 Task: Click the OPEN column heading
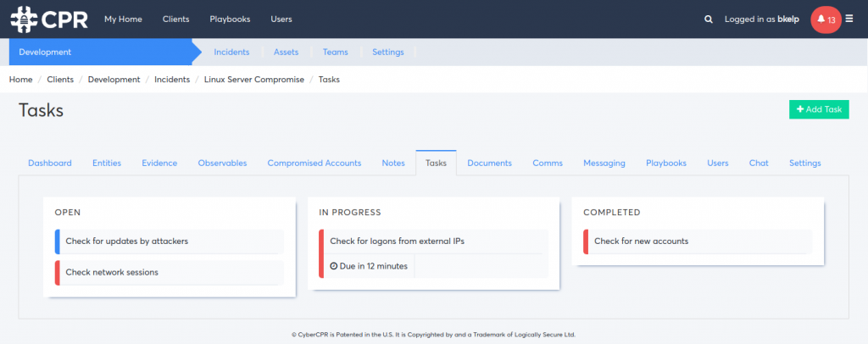tap(68, 213)
